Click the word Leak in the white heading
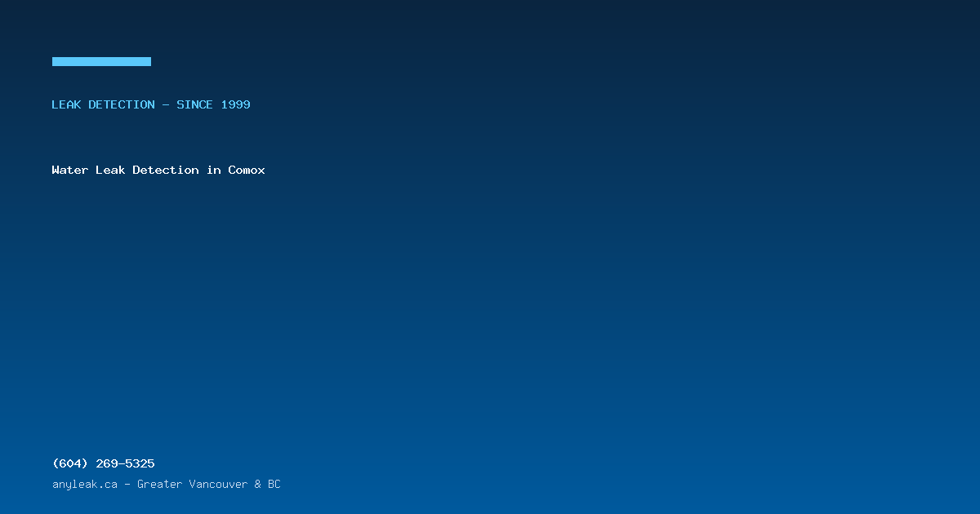 pos(110,170)
